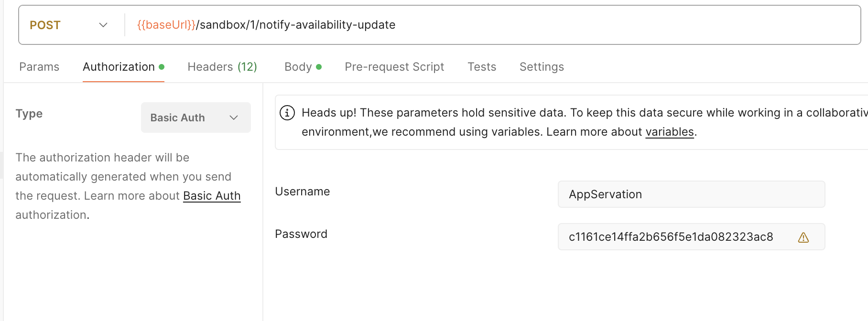Image resolution: width=868 pixels, height=321 pixels.
Task: Open the POST method dropdown
Action: (103, 25)
